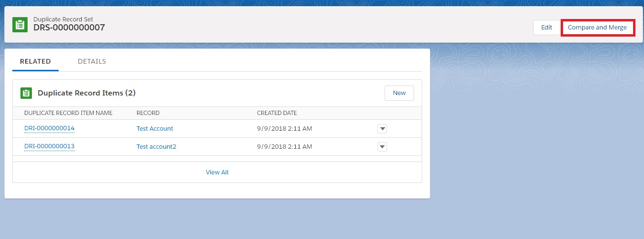
Task: Click the Duplicate Record Item Name column header
Action: point(68,113)
